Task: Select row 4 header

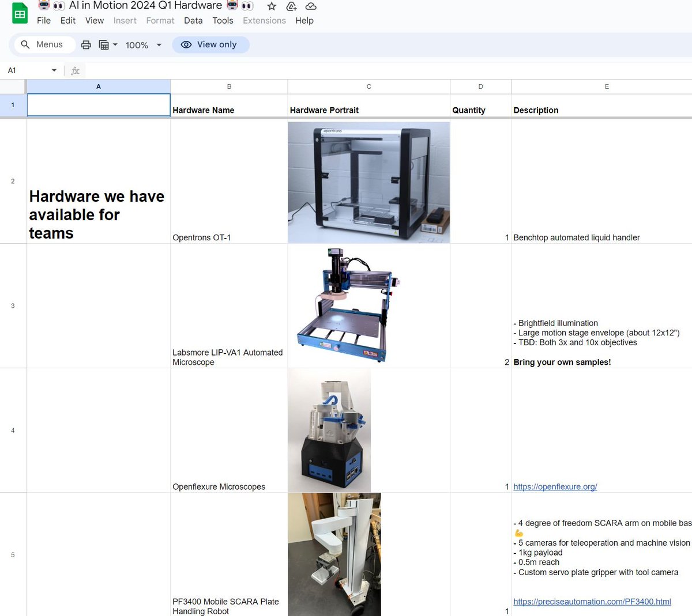Action: pyautogui.click(x=13, y=430)
